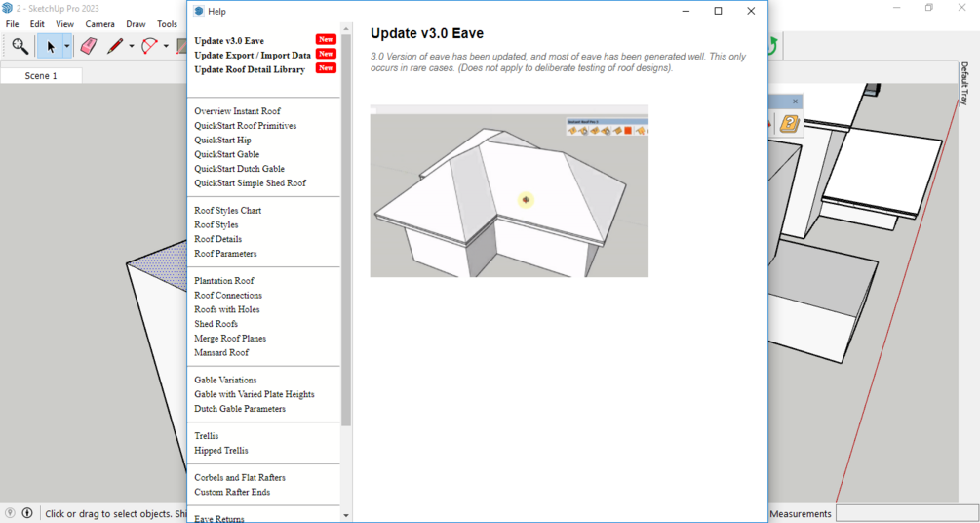This screenshot has width=980, height=523.
Task: Open the Edit menu
Action: point(37,24)
